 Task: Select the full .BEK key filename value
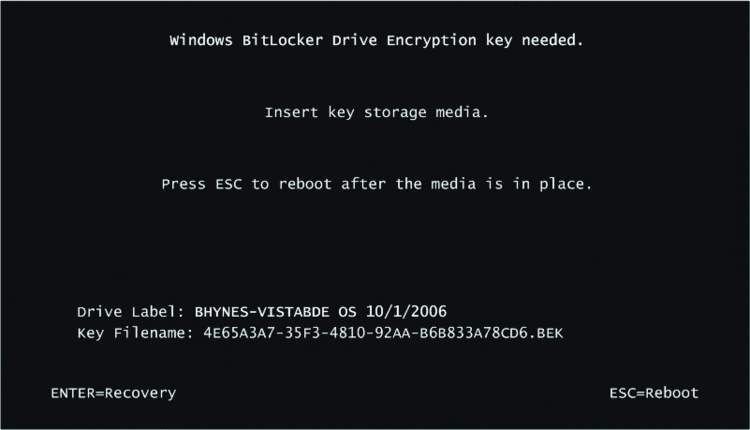tap(383, 333)
